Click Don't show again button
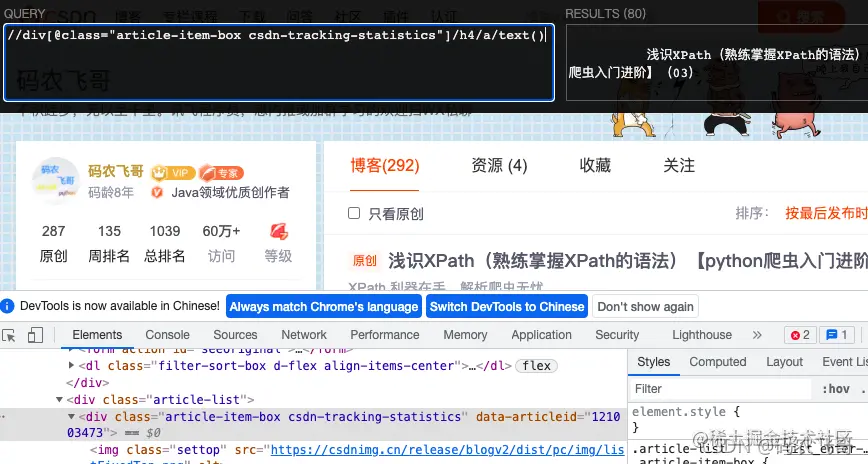The height and width of the screenshot is (464, 868). (645, 306)
